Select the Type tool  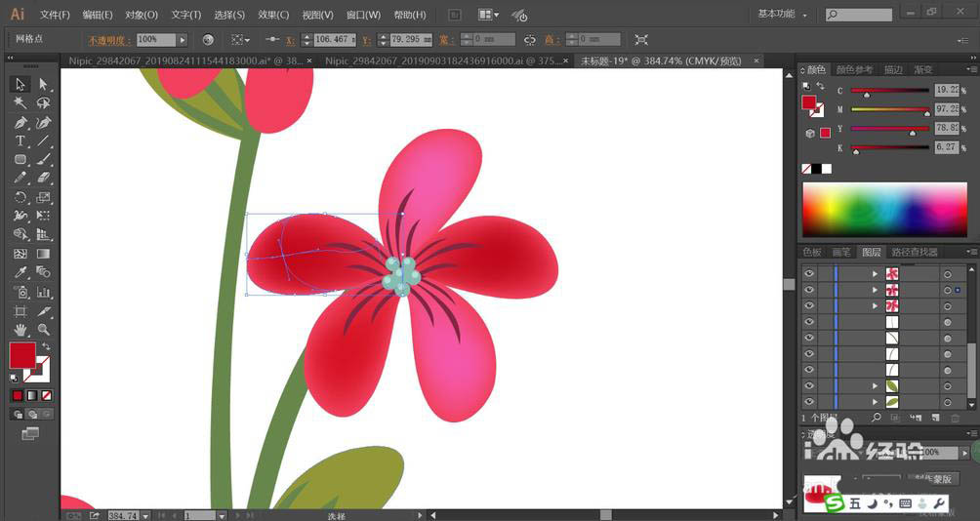(20, 141)
